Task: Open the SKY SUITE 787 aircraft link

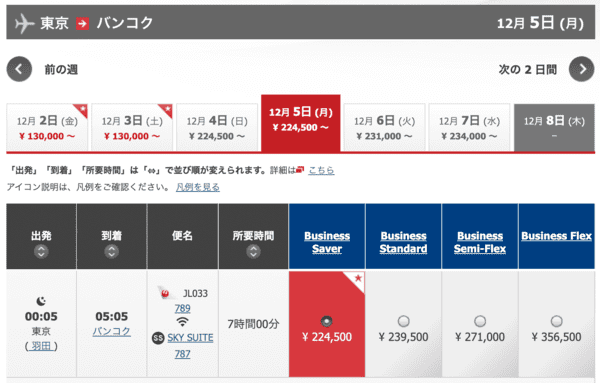Action: [x=190, y=346]
